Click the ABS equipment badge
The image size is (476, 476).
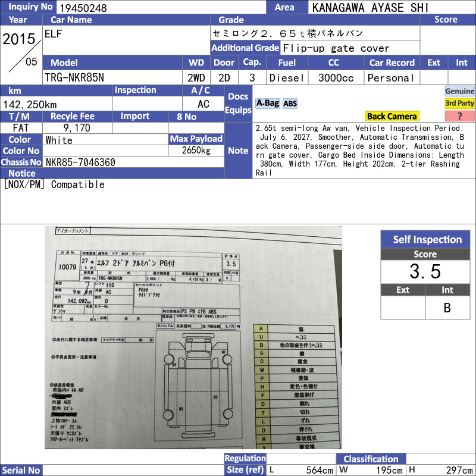[x=290, y=104]
